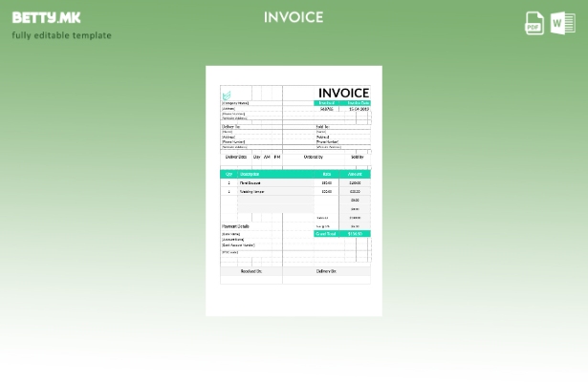
Task: Select the 'Delivery Date' field
Action: [235, 157]
